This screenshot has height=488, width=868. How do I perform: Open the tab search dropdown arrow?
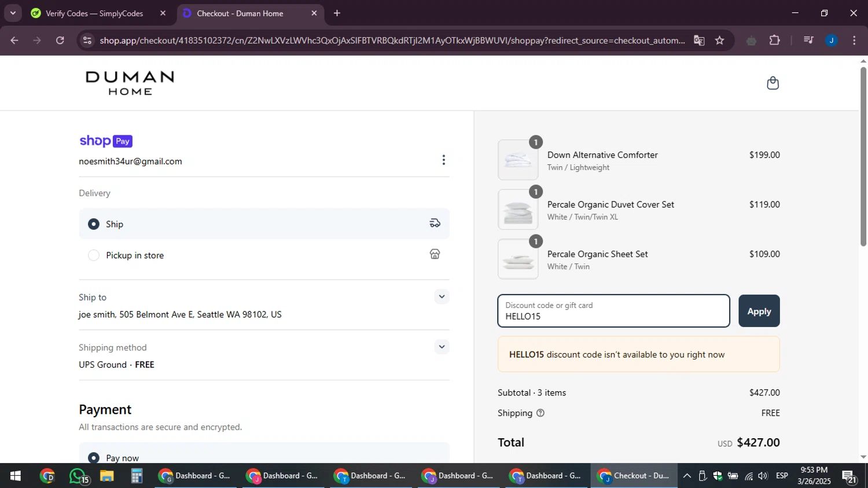tap(13, 13)
